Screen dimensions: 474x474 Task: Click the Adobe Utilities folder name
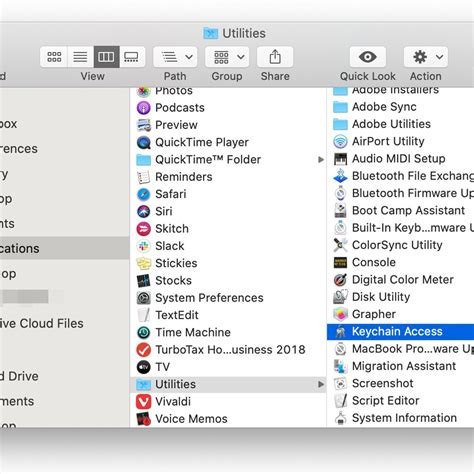click(x=391, y=124)
